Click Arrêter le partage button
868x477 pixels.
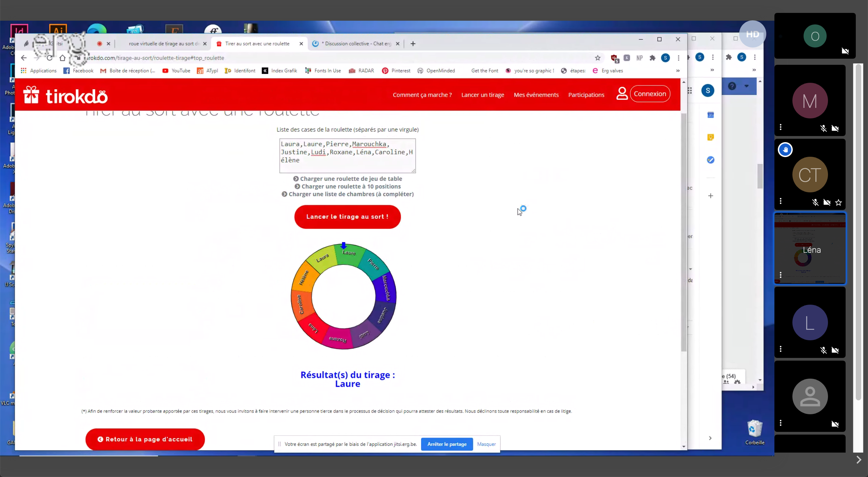click(x=447, y=444)
